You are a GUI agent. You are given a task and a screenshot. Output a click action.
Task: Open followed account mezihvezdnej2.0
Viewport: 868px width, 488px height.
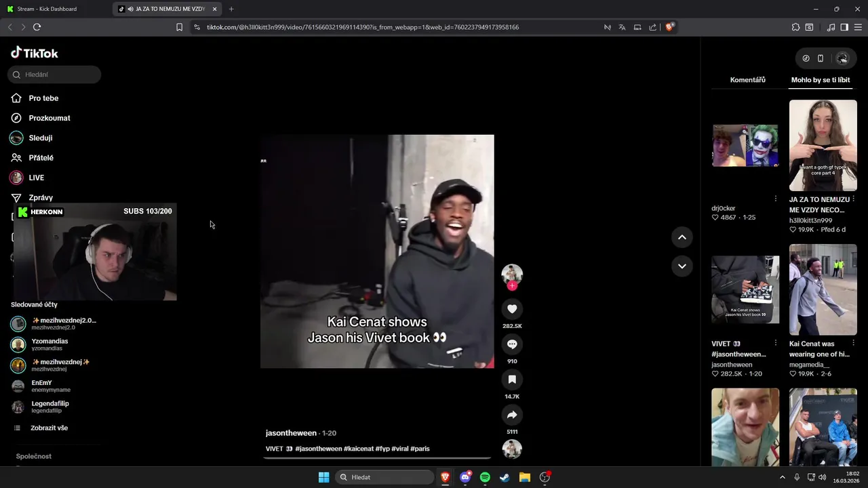point(54,323)
